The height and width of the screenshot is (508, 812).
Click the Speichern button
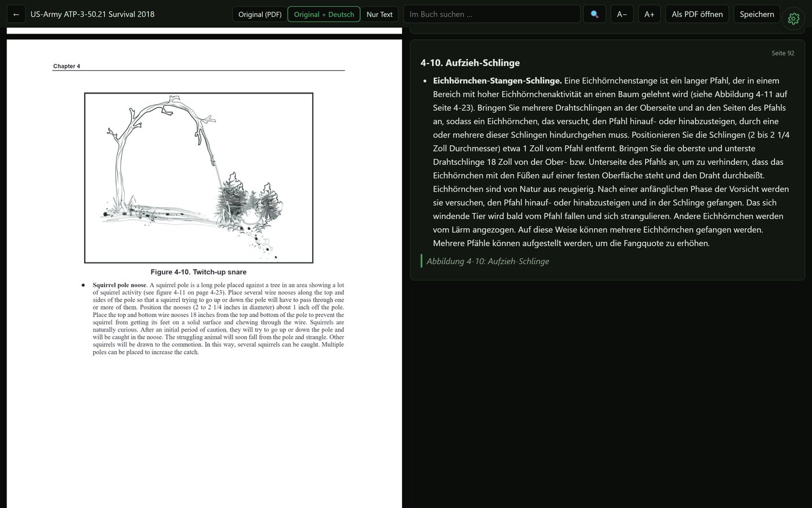click(x=757, y=14)
